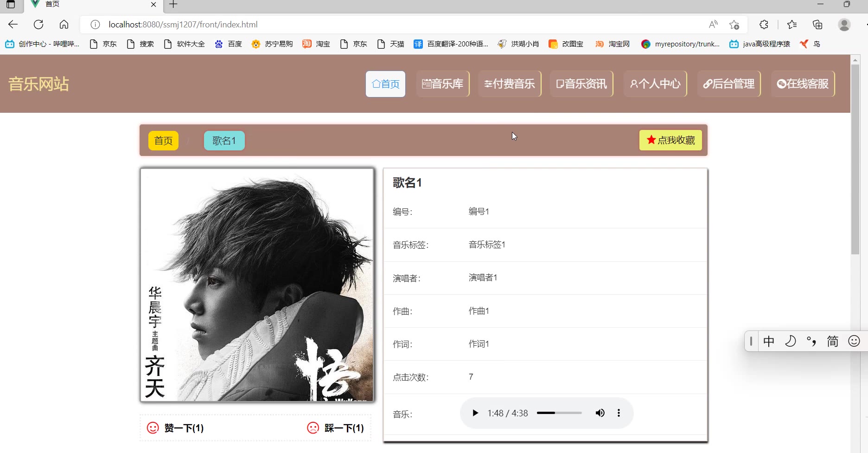Go to browser Home icon
868x453 pixels.
pos(64,25)
